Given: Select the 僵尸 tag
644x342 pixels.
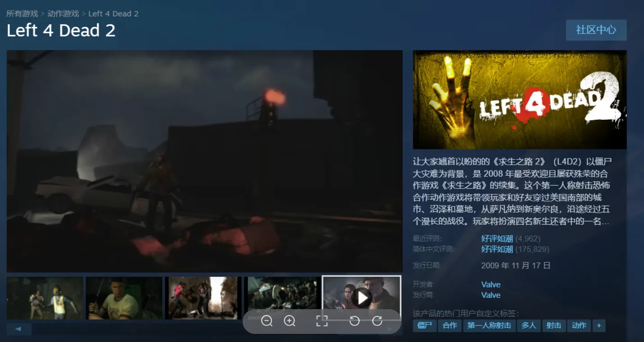Looking at the screenshot, I should click(x=424, y=325).
